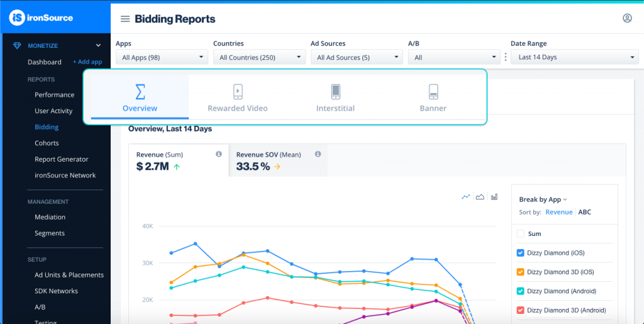Open the Countries dropdown
644x324 pixels.
tap(260, 57)
